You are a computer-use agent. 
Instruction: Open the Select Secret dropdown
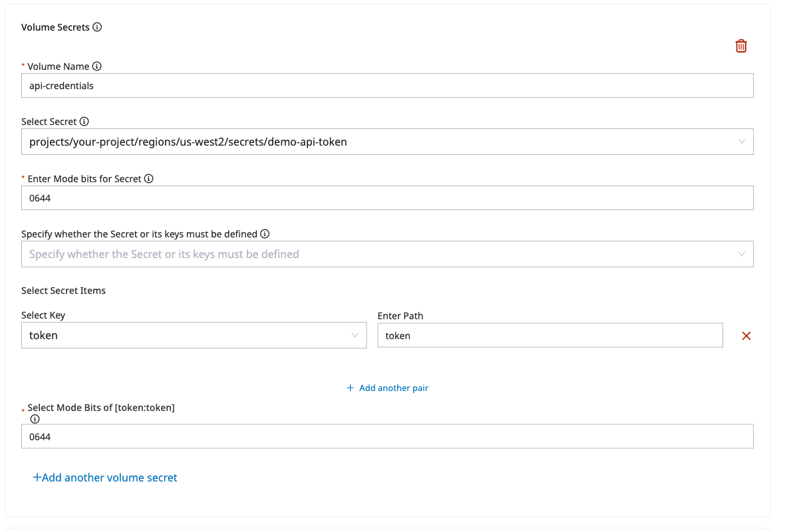coord(387,142)
